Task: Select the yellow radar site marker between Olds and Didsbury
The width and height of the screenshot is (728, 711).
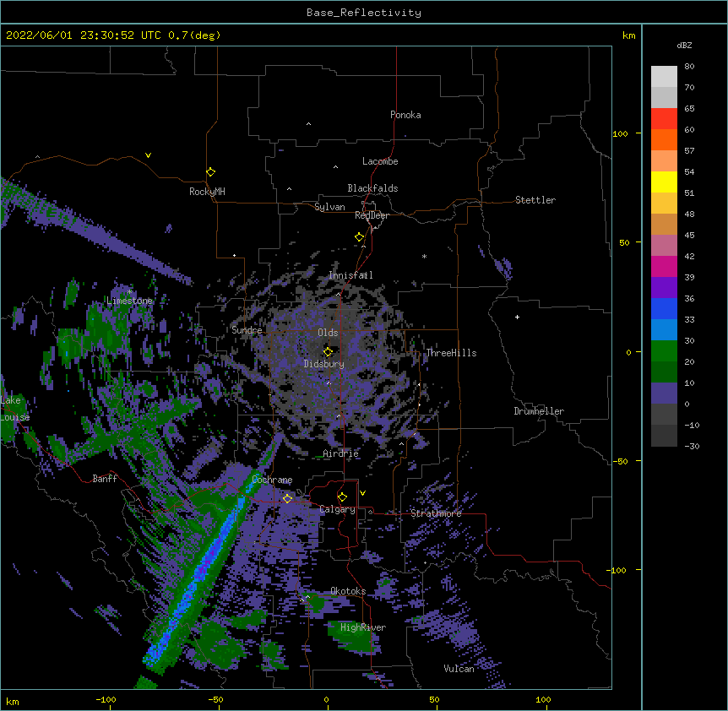Action: point(328,351)
